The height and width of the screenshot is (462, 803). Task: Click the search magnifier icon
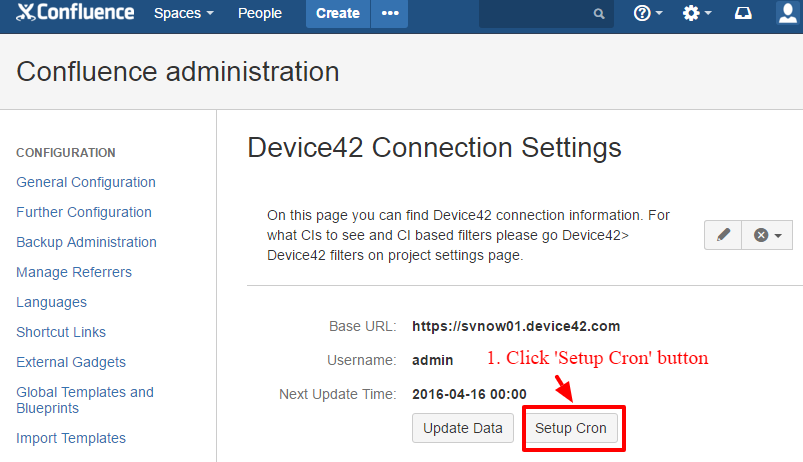point(599,14)
